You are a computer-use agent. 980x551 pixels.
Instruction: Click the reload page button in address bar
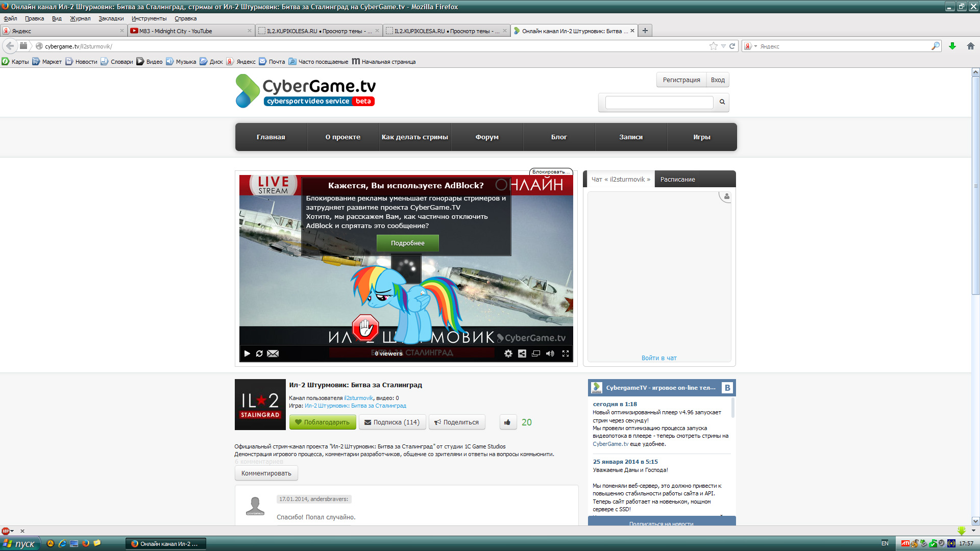point(732,46)
